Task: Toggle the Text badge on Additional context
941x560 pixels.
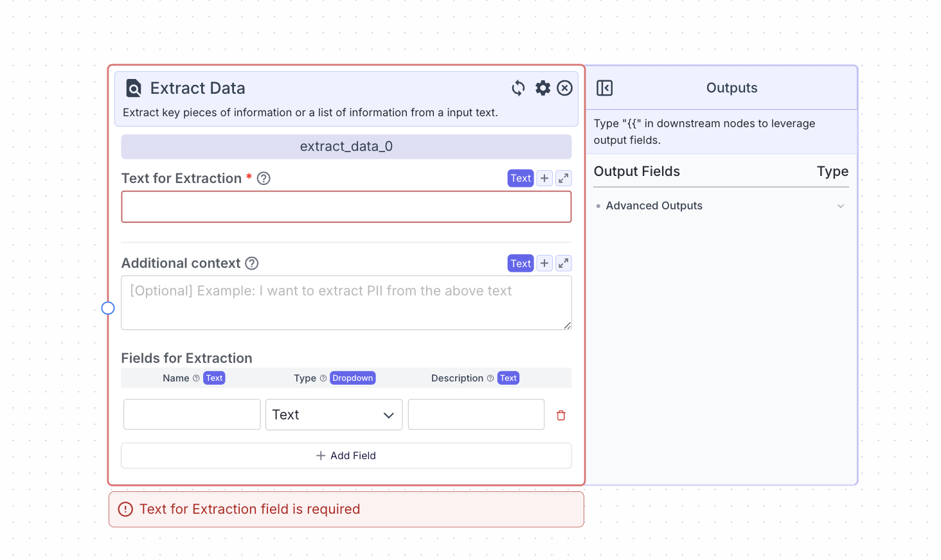Action: pos(520,263)
